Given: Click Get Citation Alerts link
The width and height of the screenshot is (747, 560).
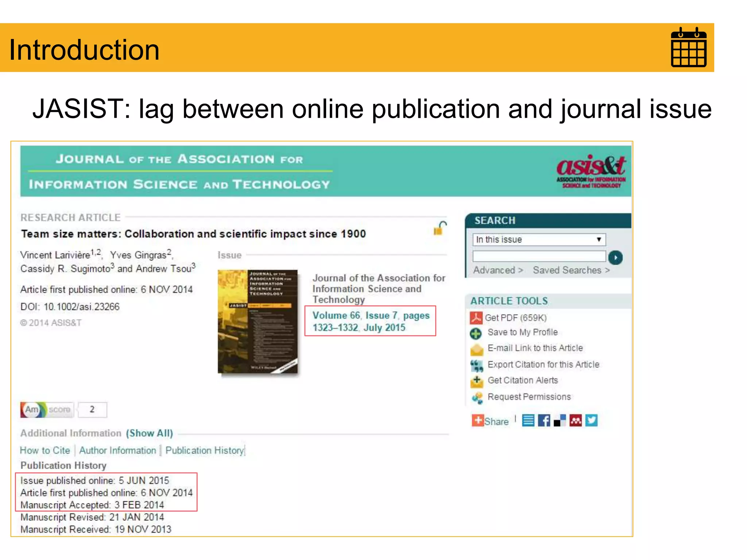Looking at the screenshot, I should point(523,380).
